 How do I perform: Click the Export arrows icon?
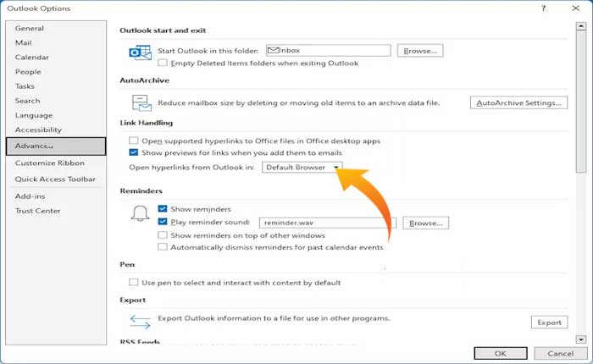click(140, 320)
